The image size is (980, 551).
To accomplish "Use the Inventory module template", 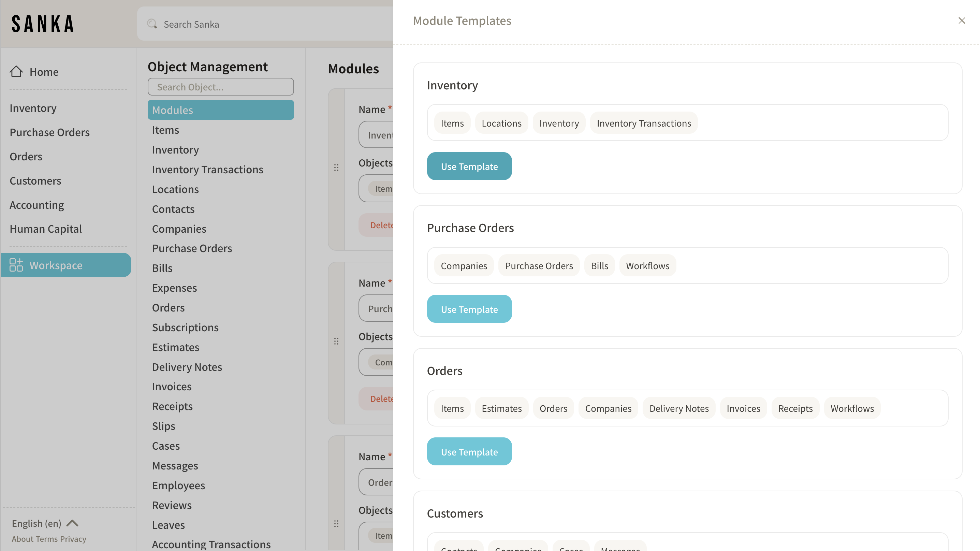I will (469, 166).
